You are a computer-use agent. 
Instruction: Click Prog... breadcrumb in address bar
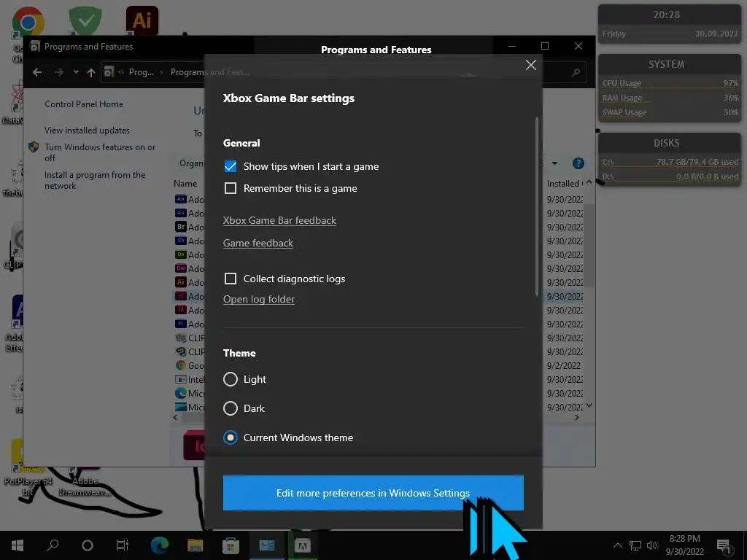(141, 72)
